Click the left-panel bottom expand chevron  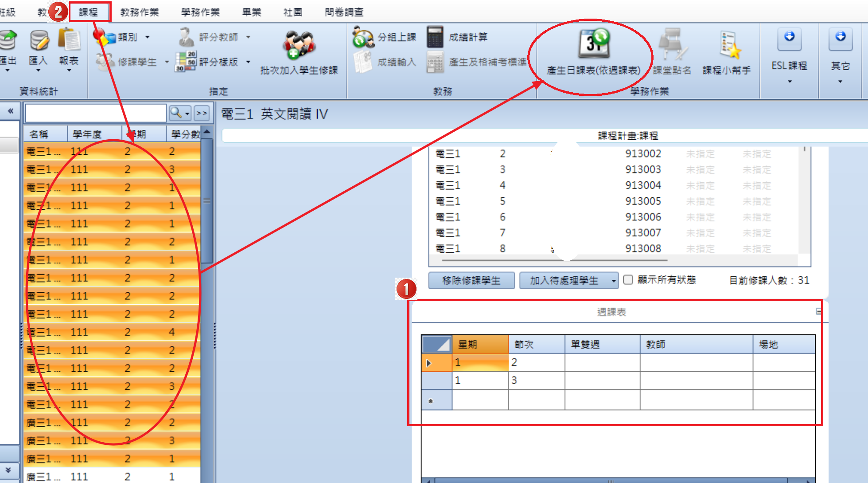click(x=8, y=471)
